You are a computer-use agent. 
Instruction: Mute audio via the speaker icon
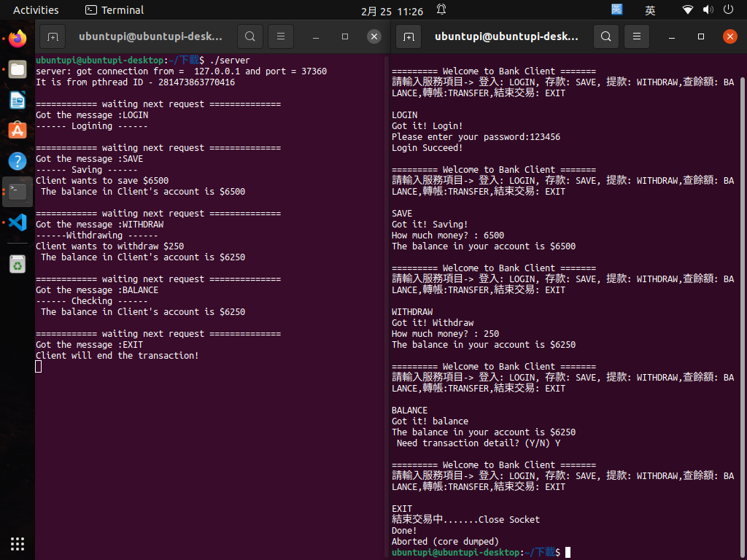tap(707, 9)
